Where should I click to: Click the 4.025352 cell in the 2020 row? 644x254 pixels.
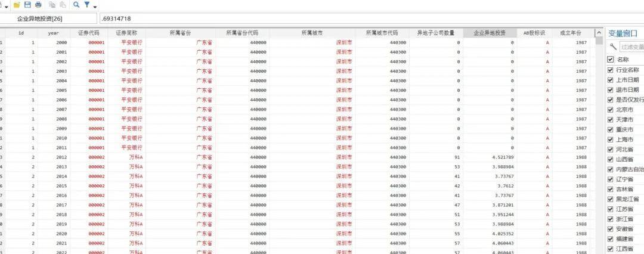(490, 234)
